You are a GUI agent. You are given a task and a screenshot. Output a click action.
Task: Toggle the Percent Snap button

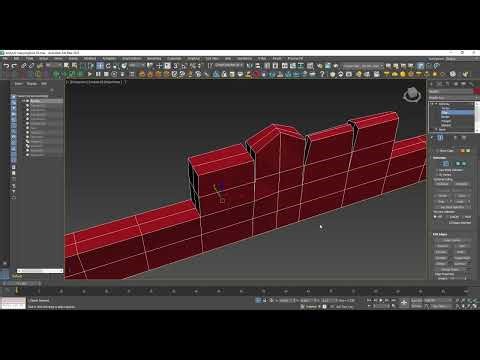click(192, 66)
